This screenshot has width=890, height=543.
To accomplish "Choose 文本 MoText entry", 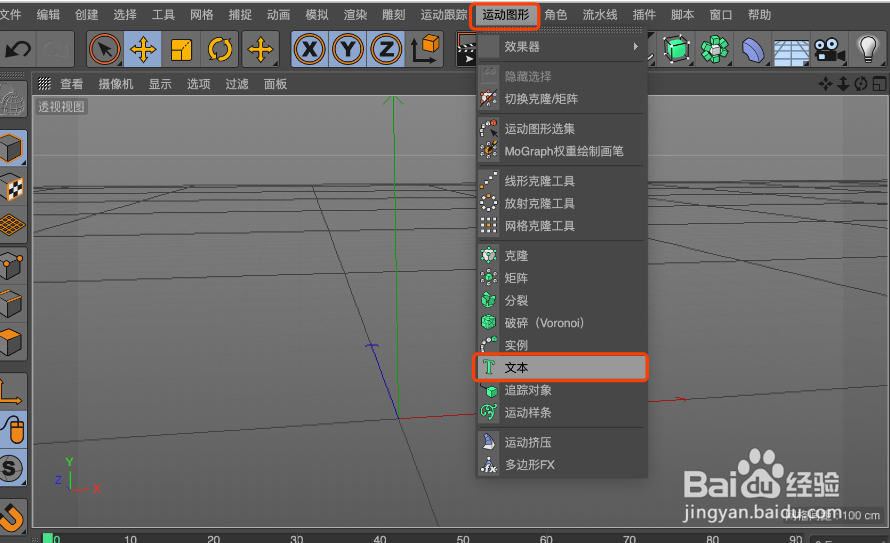I will (x=561, y=368).
